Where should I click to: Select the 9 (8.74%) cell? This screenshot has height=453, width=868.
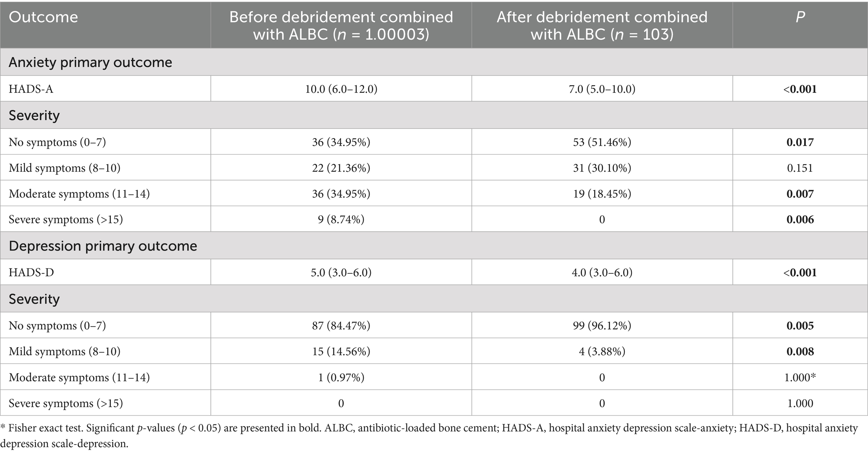click(341, 220)
